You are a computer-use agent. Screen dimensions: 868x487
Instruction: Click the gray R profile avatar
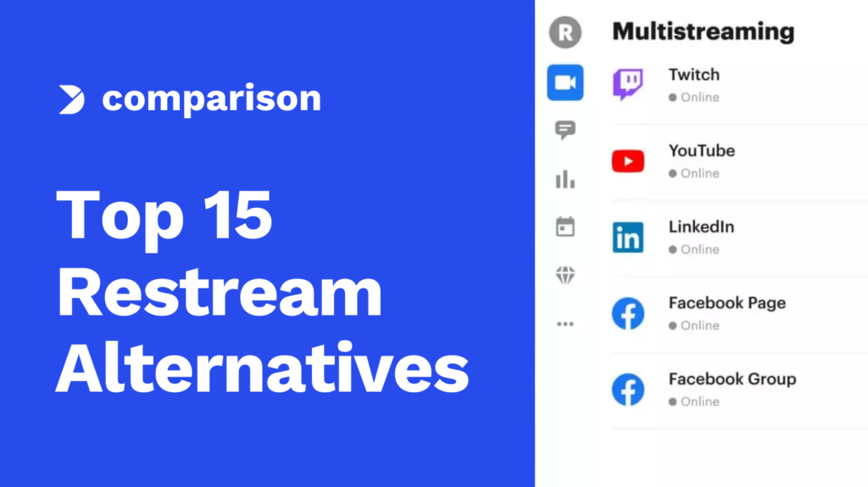tap(565, 32)
